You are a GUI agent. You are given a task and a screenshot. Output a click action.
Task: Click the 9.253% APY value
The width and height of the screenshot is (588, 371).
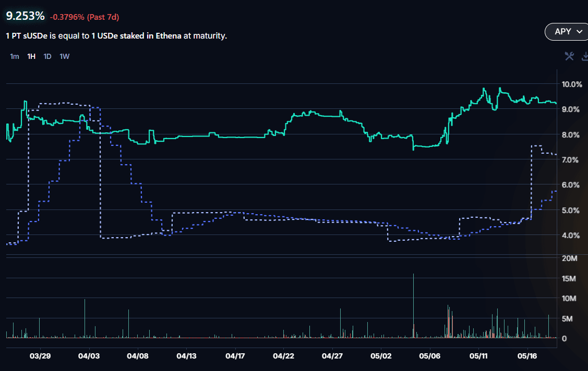click(25, 16)
